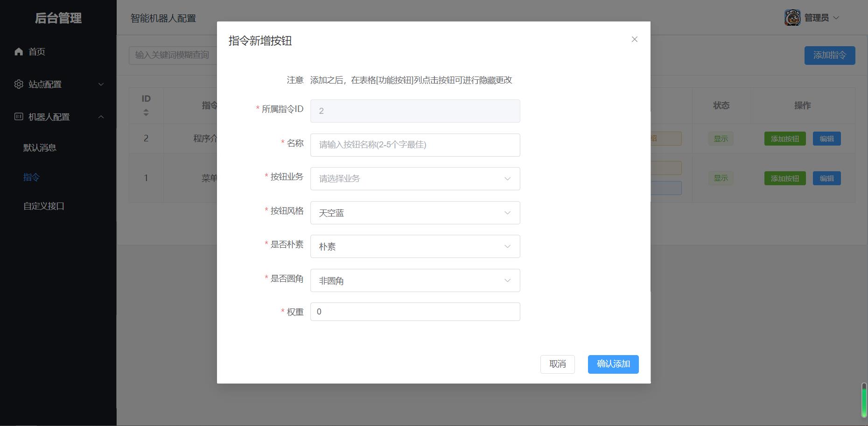Open 站点配置 menu item
The height and width of the screenshot is (426, 868).
click(58, 84)
